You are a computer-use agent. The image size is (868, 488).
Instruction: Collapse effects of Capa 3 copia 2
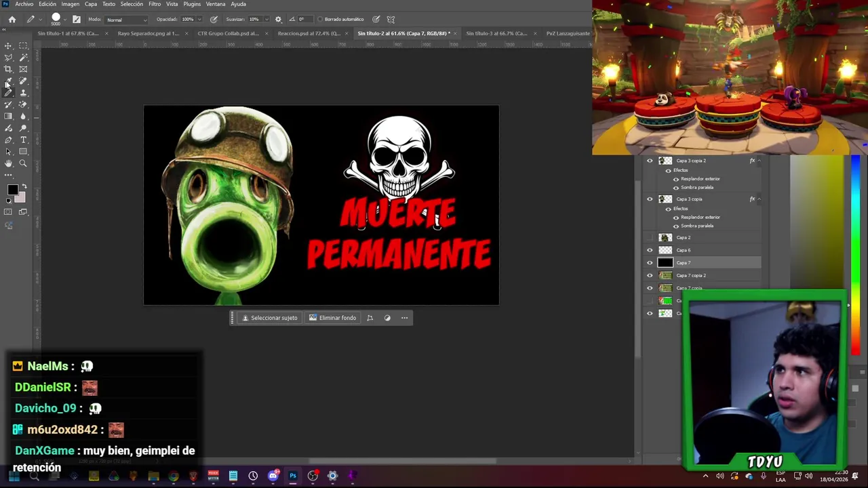click(759, 161)
